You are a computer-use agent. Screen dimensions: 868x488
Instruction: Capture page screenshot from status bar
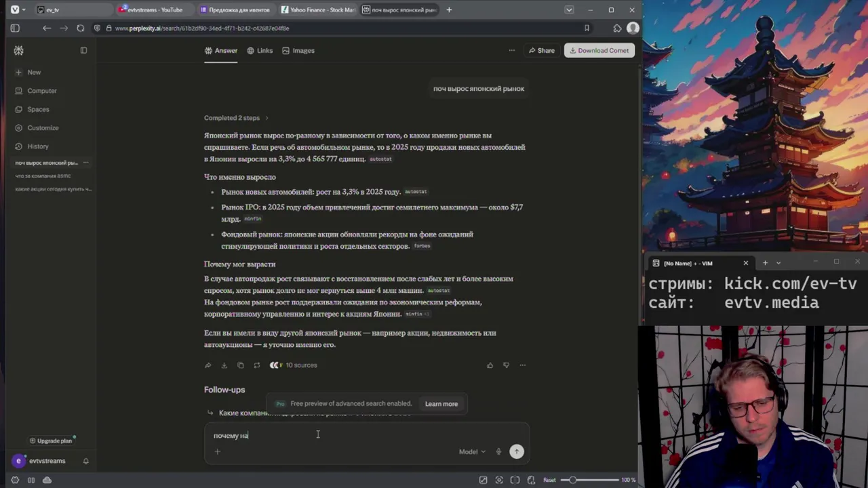pyautogui.click(x=499, y=480)
